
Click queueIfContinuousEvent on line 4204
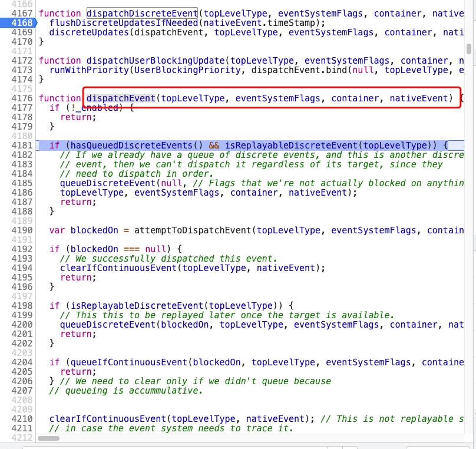[129, 362]
